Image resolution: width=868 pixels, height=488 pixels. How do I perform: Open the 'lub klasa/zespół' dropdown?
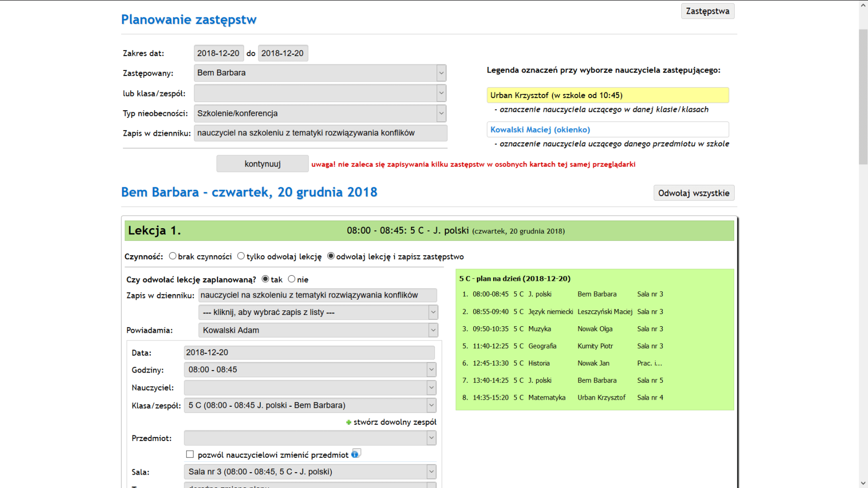pyautogui.click(x=320, y=93)
